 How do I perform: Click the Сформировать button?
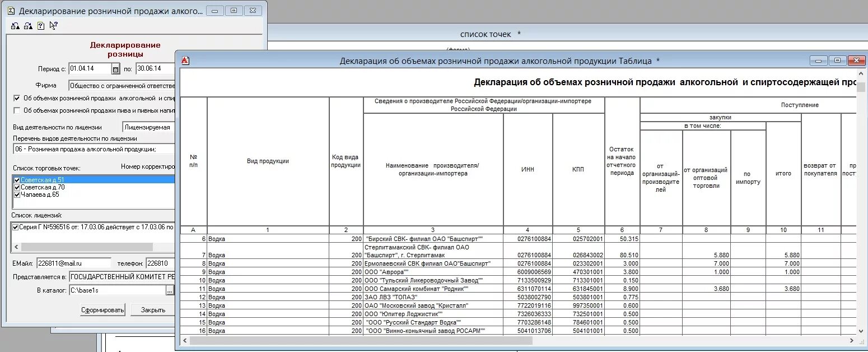tap(102, 310)
